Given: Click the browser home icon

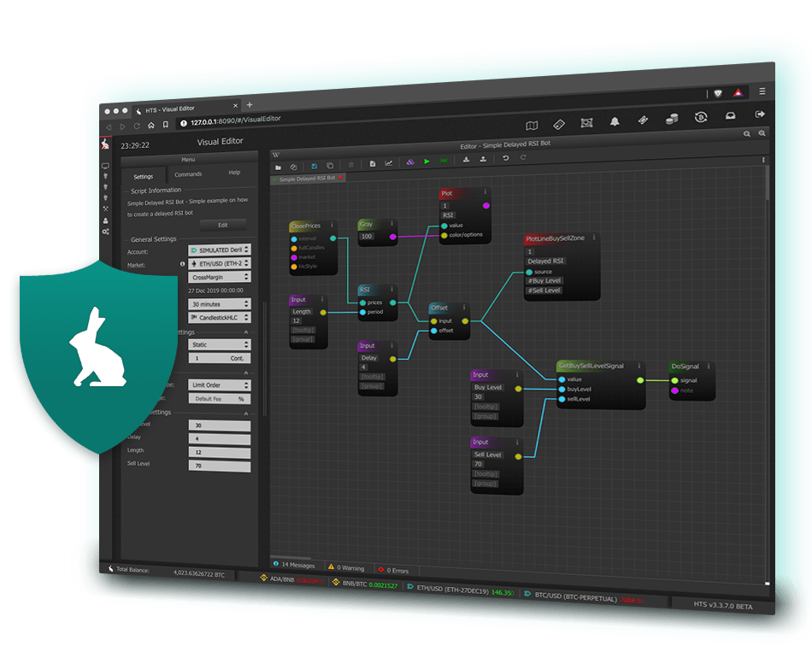Looking at the screenshot, I should coord(151,126).
